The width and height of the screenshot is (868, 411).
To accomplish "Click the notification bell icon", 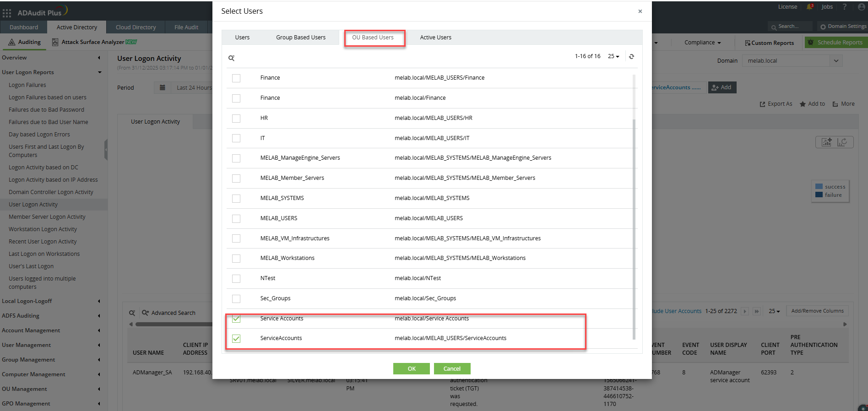I will click(x=810, y=7).
